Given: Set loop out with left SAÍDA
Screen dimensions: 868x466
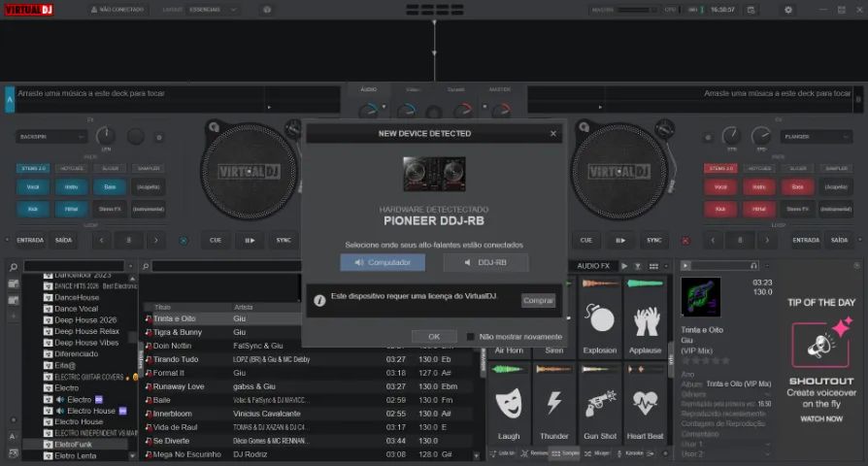Looking at the screenshot, I should (64, 240).
